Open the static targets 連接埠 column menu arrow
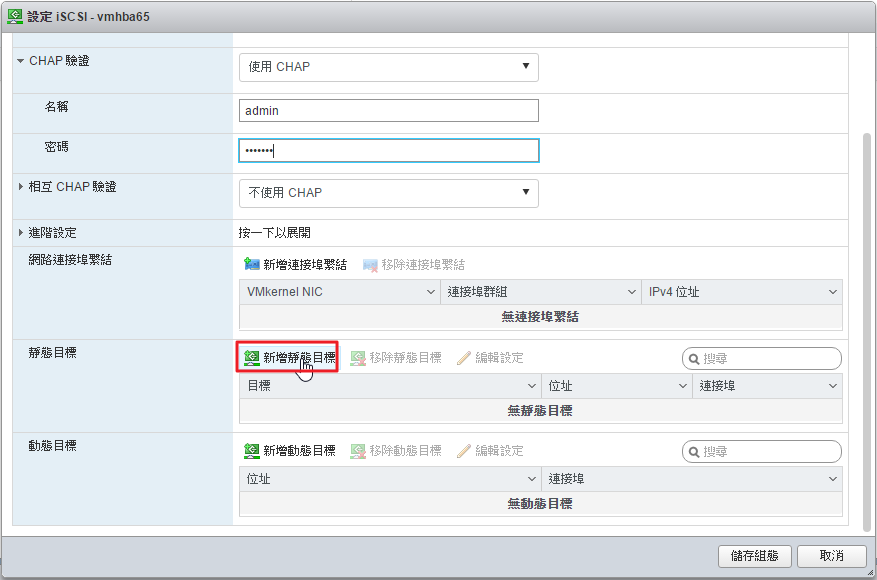The width and height of the screenshot is (877, 580). (833, 386)
